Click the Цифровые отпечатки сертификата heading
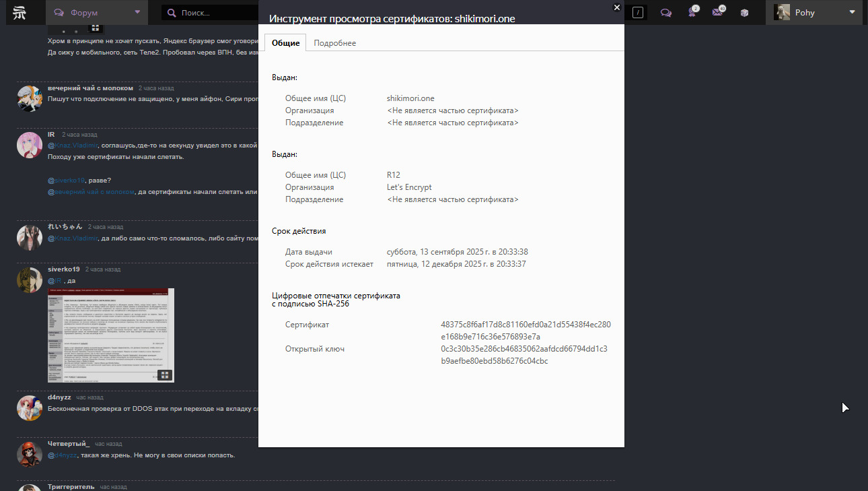Image resolution: width=868 pixels, height=491 pixels. pyautogui.click(x=336, y=300)
